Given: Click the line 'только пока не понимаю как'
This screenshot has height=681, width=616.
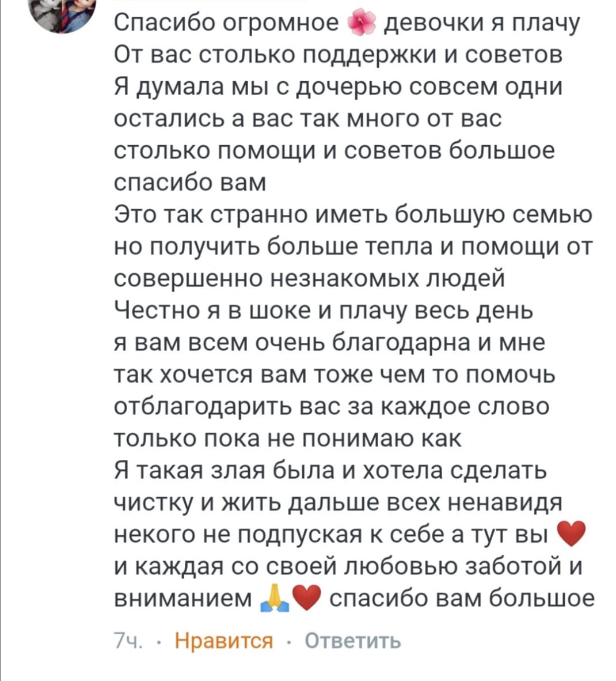Looking at the screenshot, I should (288, 438).
